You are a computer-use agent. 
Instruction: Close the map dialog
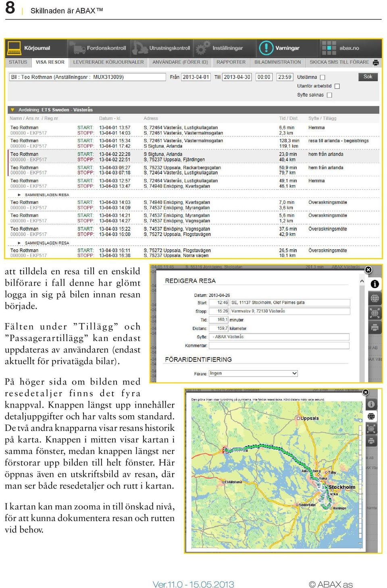(x=366, y=392)
